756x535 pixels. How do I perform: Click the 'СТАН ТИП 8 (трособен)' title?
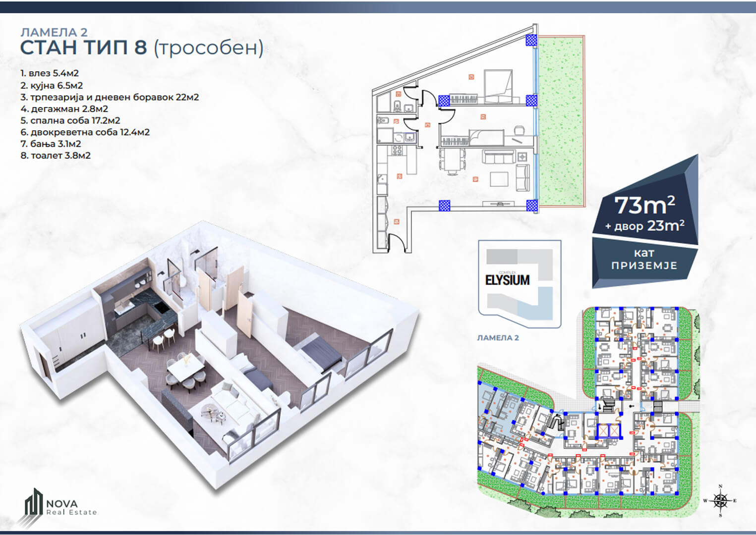coord(141,48)
